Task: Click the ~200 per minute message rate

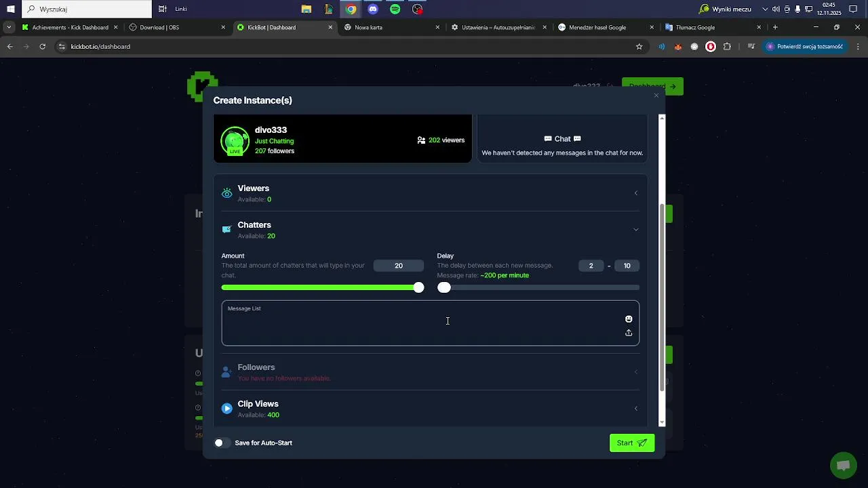Action: (x=505, y=276)
